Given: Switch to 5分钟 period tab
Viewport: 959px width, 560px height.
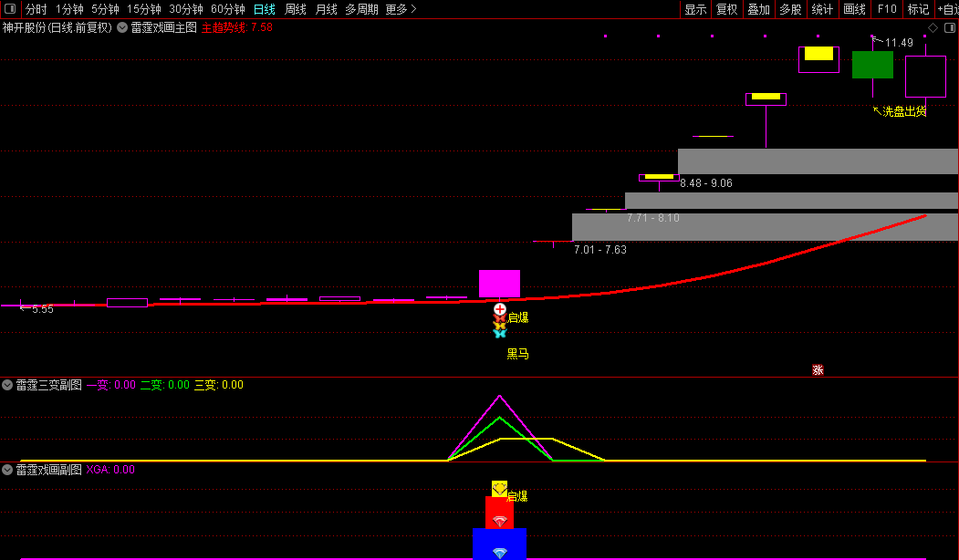Looking at the screenshot, I should tap(105, 9).
